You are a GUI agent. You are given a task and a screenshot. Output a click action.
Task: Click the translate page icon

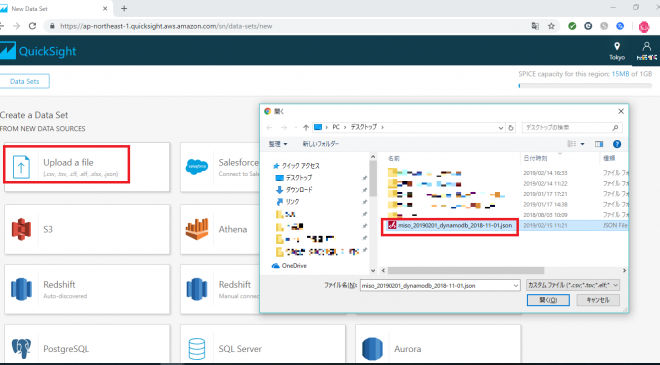pyautogui.click(x=535, y=26)
